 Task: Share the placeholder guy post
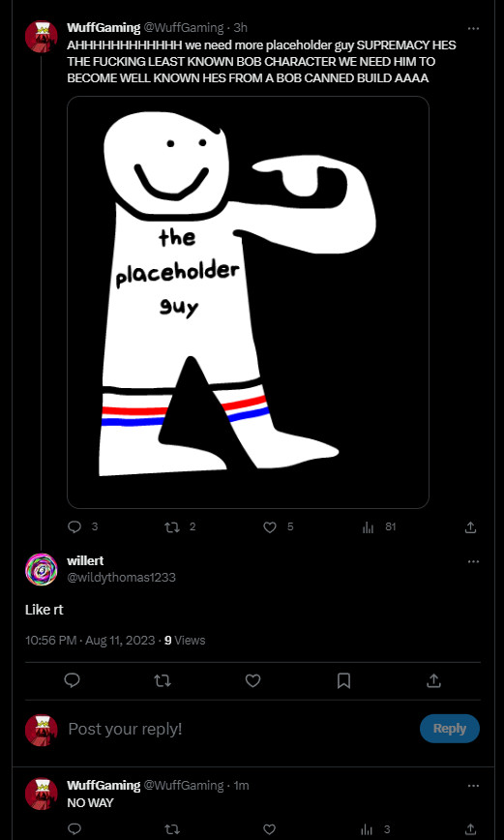470,527
